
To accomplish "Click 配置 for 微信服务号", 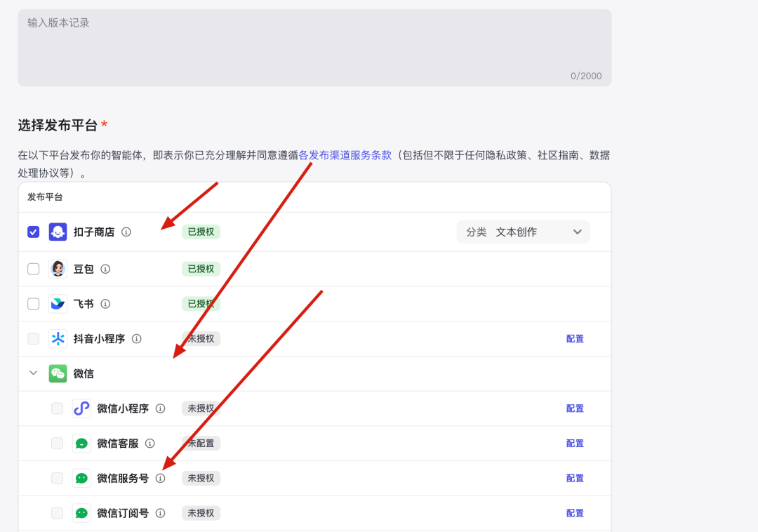I will [575, 478].
